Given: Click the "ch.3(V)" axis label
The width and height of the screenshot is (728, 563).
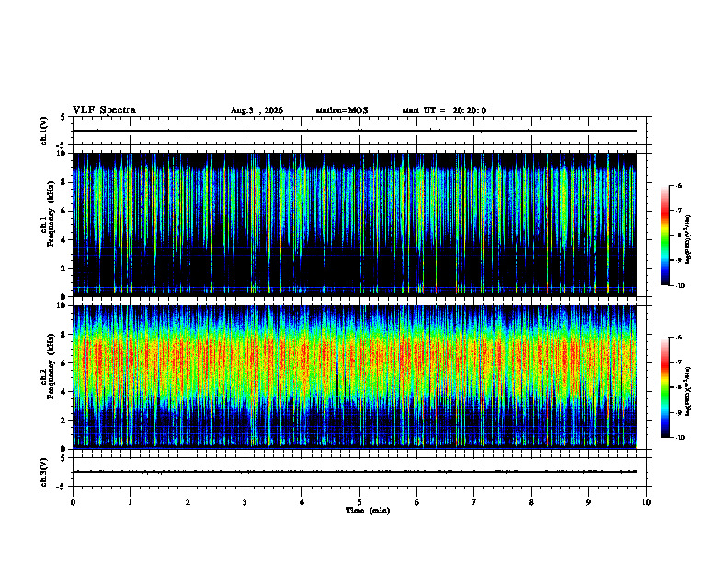Looking at the screenshot, I should click(x=43, y=472).
